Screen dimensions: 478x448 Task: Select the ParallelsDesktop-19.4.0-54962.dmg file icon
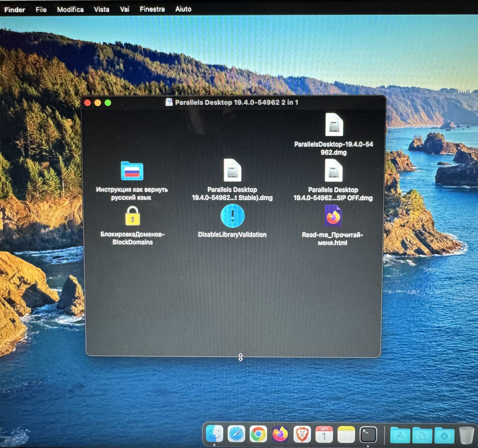coord(334,125)
